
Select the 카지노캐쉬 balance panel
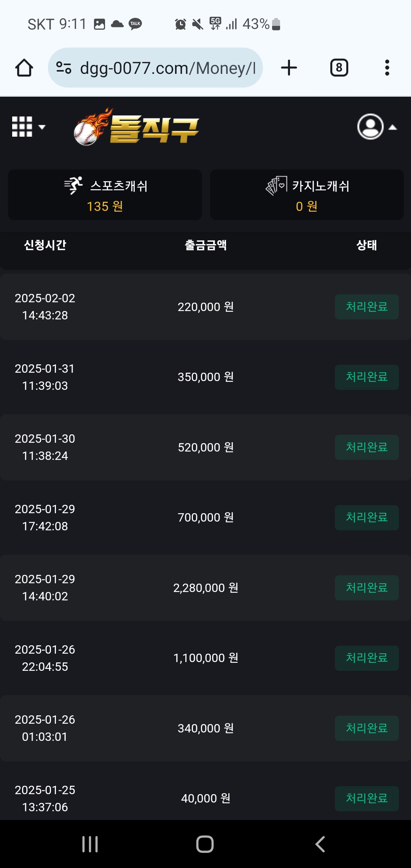pyautogui.click(x=307, y=195)
